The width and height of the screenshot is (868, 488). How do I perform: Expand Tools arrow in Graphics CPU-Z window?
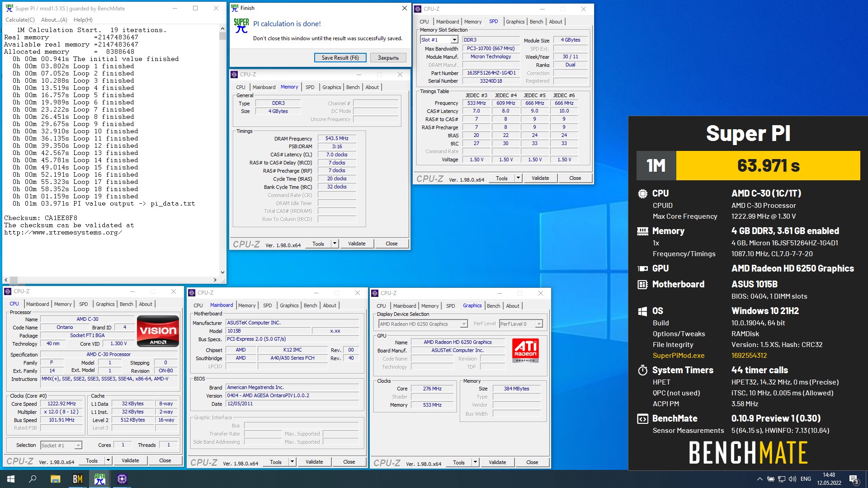tap(475, 462)
